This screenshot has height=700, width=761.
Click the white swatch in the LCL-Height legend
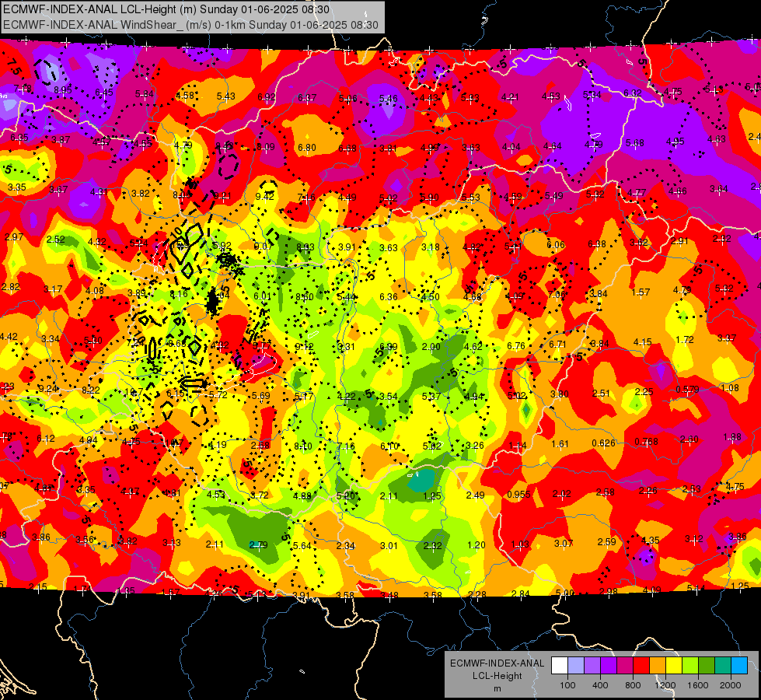pos(560,665)
